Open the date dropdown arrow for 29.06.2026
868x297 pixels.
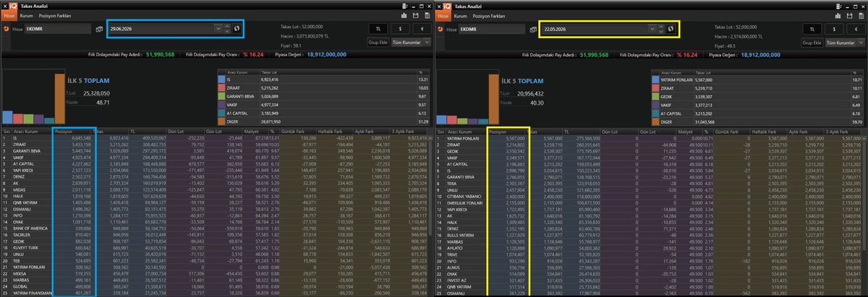click(x=218, y=28)
